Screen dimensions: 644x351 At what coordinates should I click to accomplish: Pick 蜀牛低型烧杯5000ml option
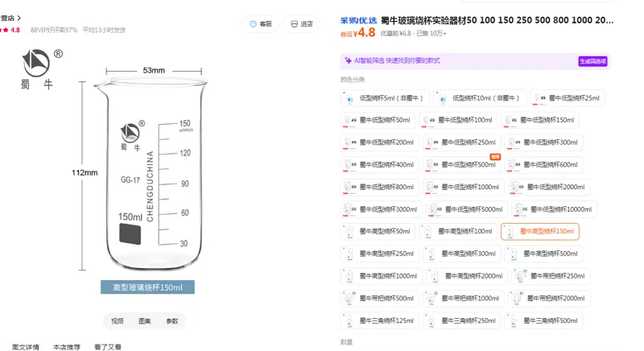pyautogui.click(x=467, y=209)
